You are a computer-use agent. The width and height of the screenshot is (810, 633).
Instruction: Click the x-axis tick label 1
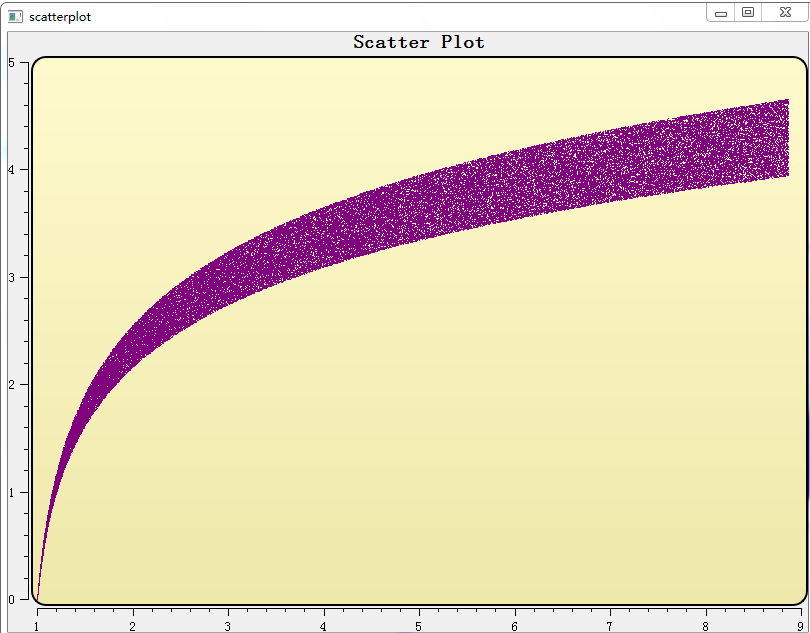(x=37, y=626)
